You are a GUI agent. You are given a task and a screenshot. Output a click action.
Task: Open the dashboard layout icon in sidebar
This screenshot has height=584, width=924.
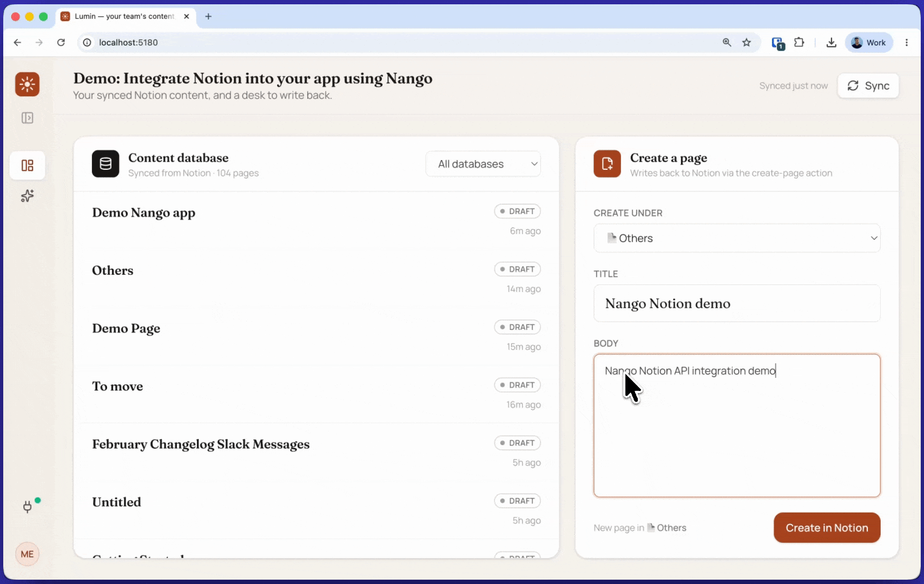tap(28, 165)
